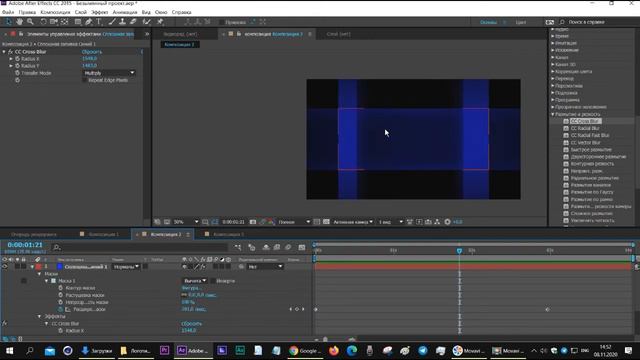The image size is (640, 360).
Task: Open the Effect menu
Action: pos(100,12)
